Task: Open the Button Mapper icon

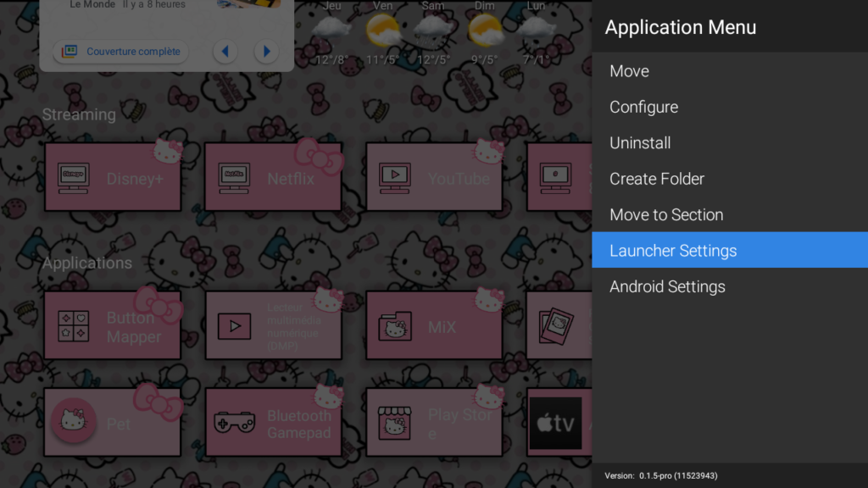Action: (74, 326)
